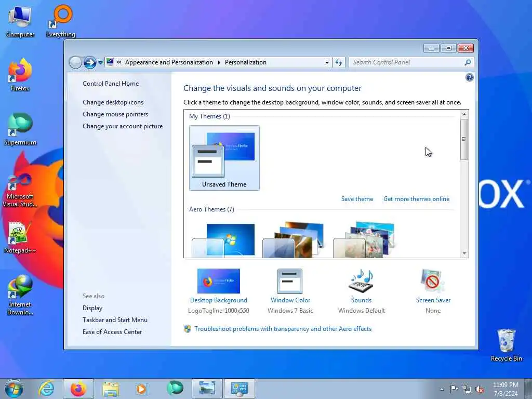The image size is (532, 399).
Task: Open the Everything desktop shortcut
Action: pyautogui.click(x=61, y=21)
